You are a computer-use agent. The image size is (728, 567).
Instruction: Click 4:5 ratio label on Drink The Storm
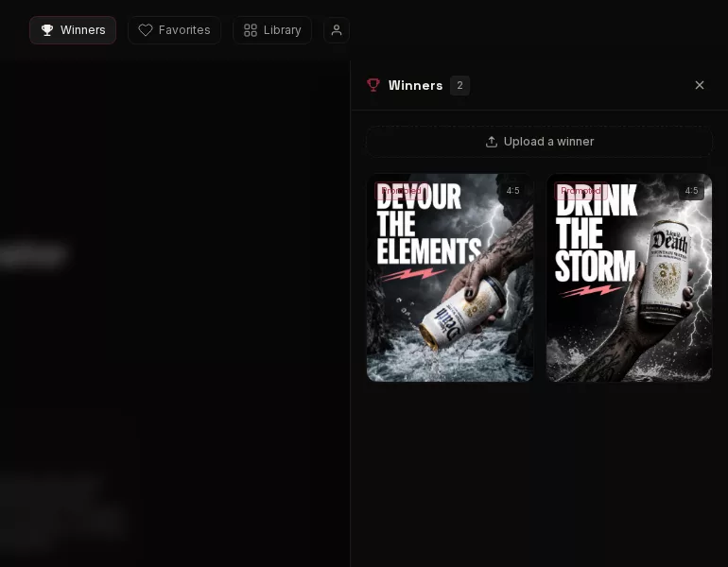pos(691,191)
